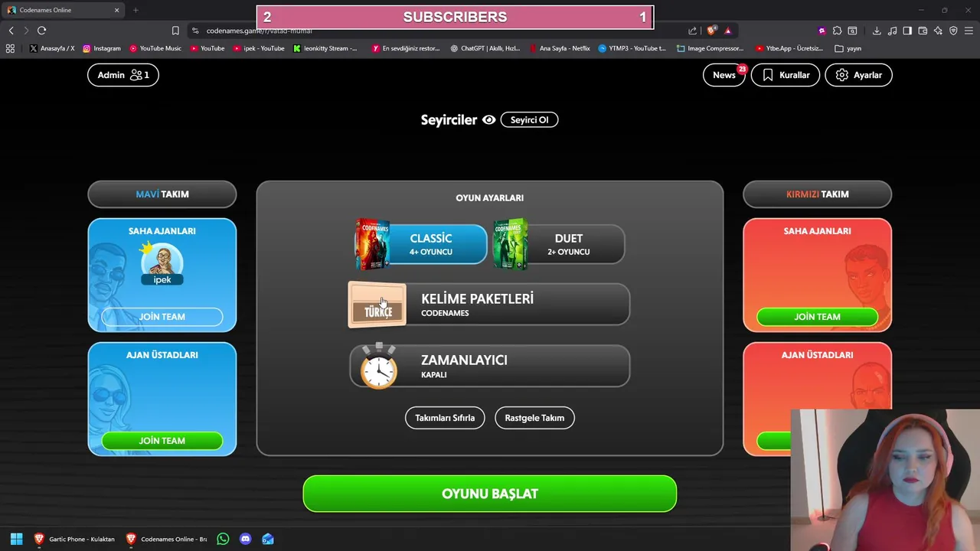Join red team Saha Ajanları
The height and width of the screenshot is (551, 980).
(x=817, y=317)
